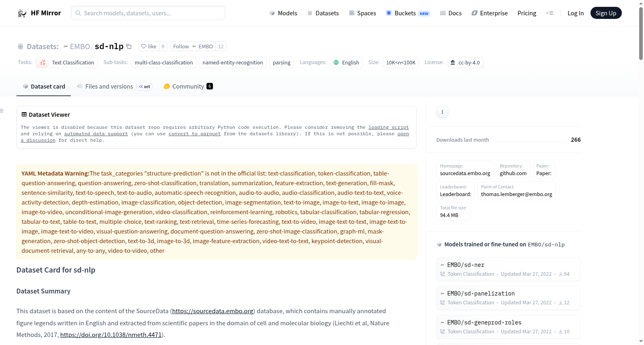Go to Spaces in navigation

coord(362,13)
